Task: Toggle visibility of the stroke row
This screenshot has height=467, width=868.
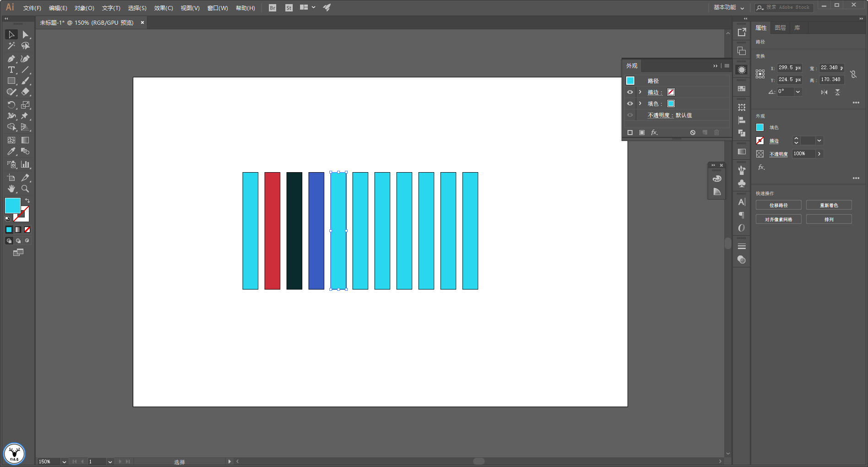Action: point(630,92)
